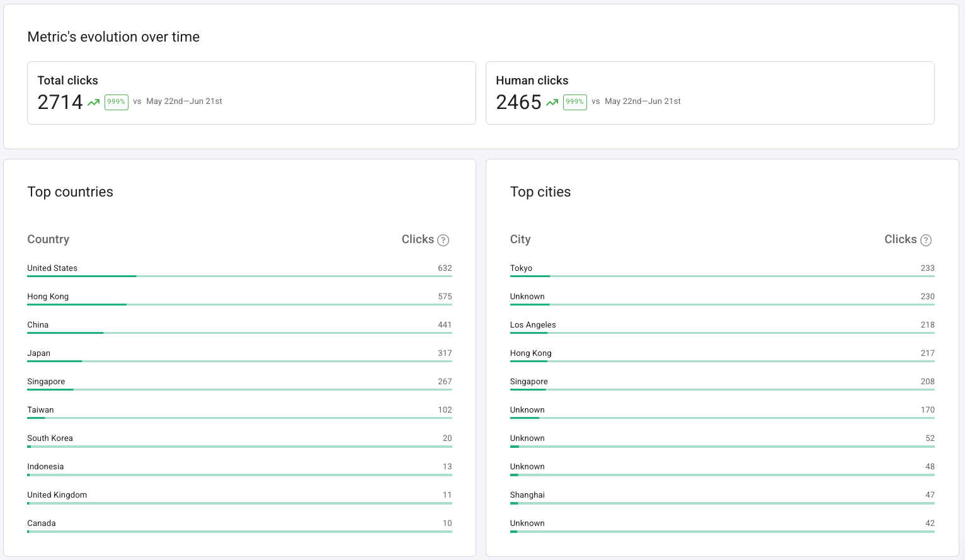
Task: Click the Los Angeles city row
Action: (722, 326)
